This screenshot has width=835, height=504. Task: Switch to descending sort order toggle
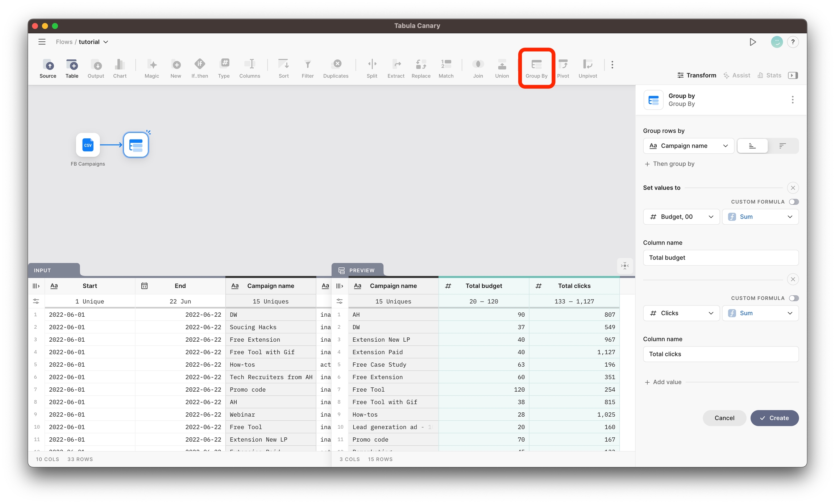pyautogui.click(x=782, y=146)
